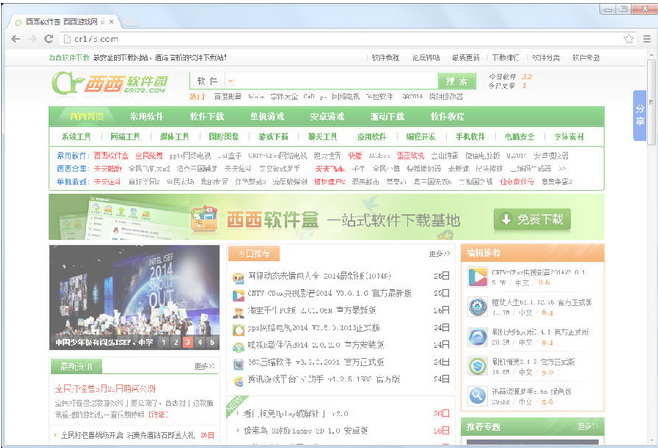The height and width of the screenshot is (448, 658).
Task: Open the 软件下载 navigation tab
Action: coord(207,116)
